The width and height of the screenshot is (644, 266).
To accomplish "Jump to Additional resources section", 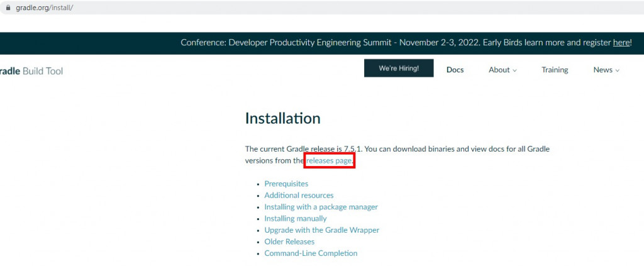I will pyautogui.click(x=299, y=196).
